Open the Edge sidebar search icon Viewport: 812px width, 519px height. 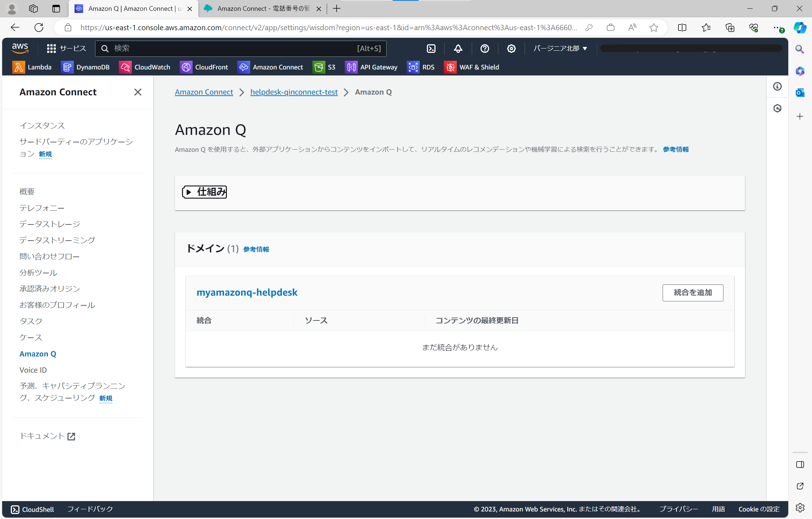click(800, 49)
